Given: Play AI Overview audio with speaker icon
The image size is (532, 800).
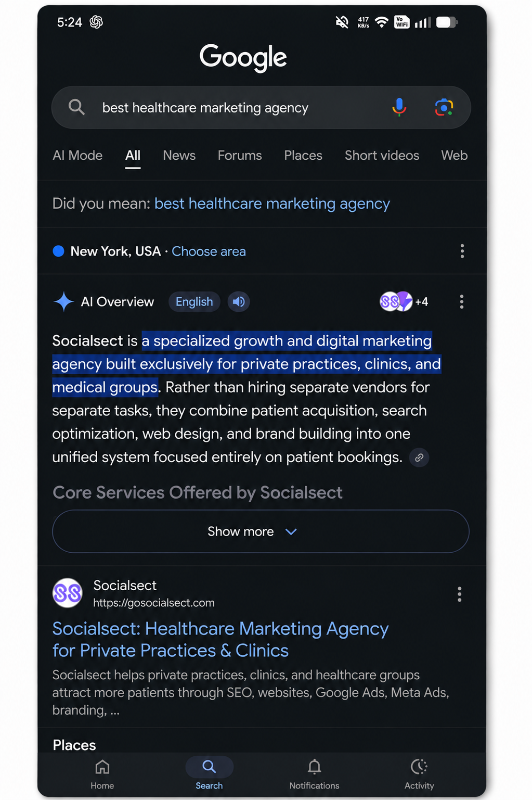Looking at the screenshot, I should pos(239,302).
